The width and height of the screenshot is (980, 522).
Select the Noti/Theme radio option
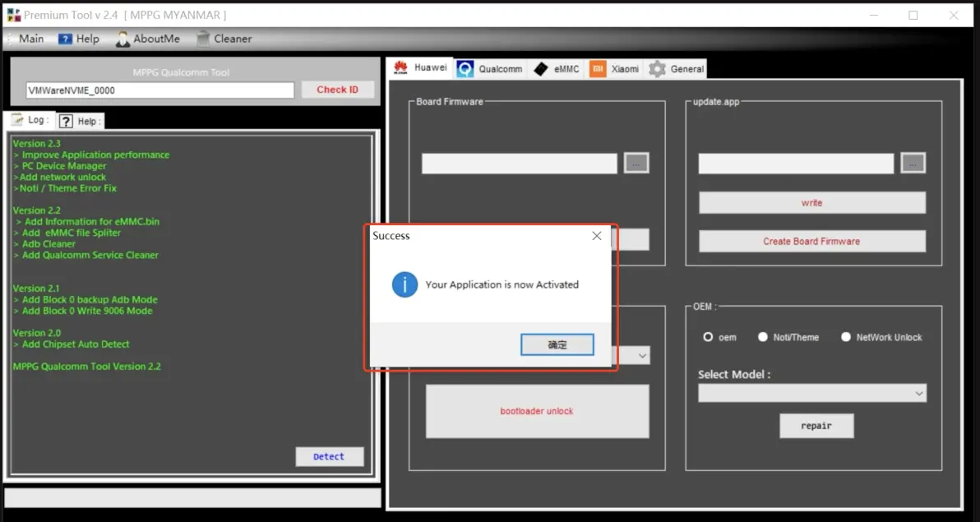click(763, 337)
